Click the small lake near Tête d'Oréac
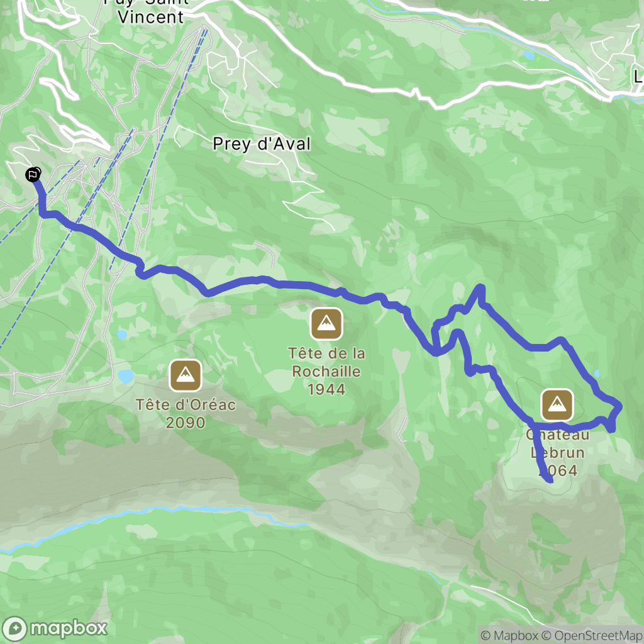The width and height of the screenshot is (644, 644). click(x=126, y=376)
